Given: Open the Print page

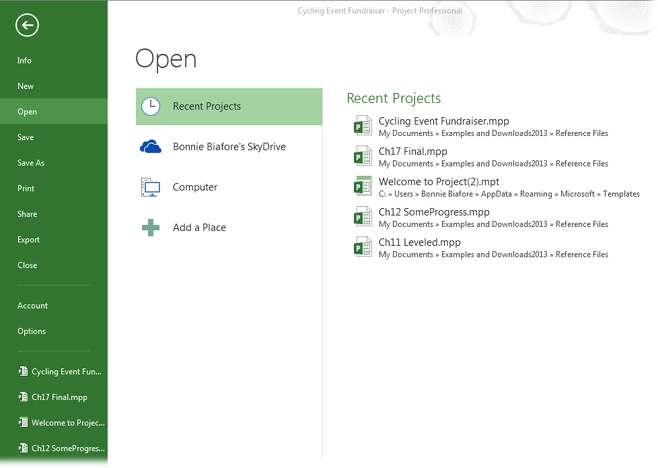Looking at the screenshot, I should click(x=26, y=188).
